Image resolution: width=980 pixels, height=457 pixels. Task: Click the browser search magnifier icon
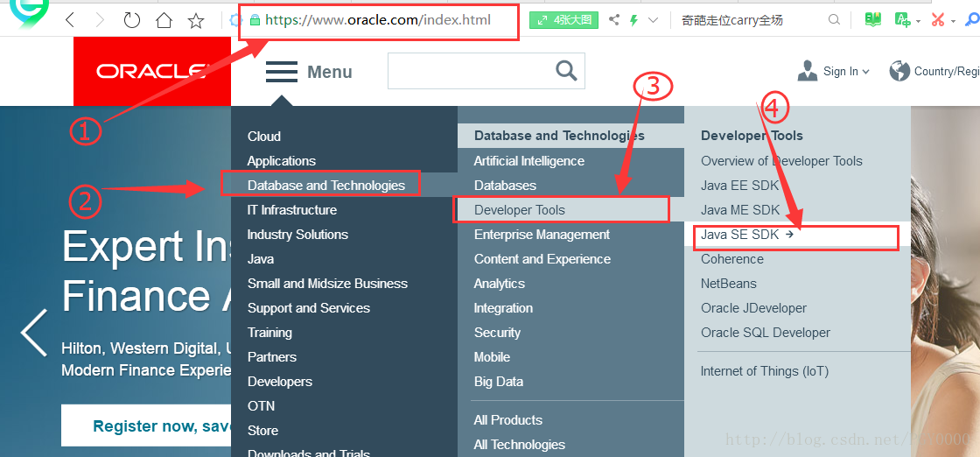834,20
